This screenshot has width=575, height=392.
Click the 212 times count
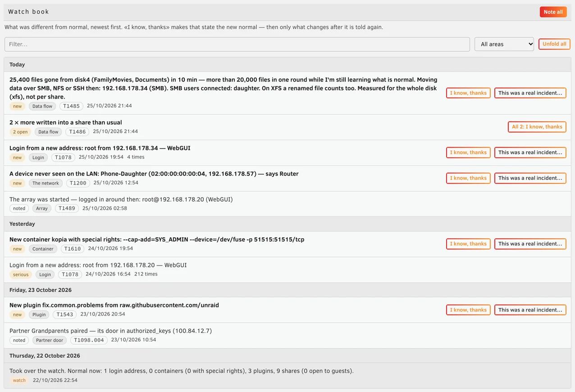tap(146, 274)
